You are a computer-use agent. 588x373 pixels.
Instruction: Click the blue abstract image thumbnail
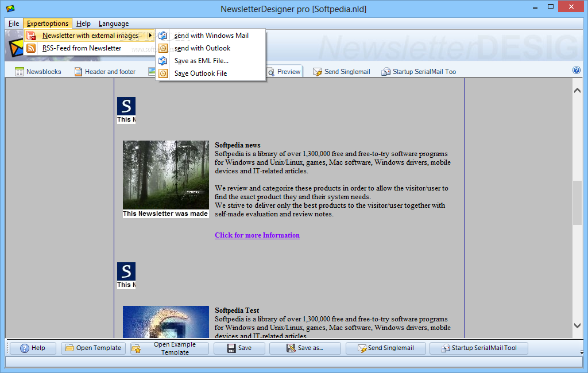(x=166, y=322)
